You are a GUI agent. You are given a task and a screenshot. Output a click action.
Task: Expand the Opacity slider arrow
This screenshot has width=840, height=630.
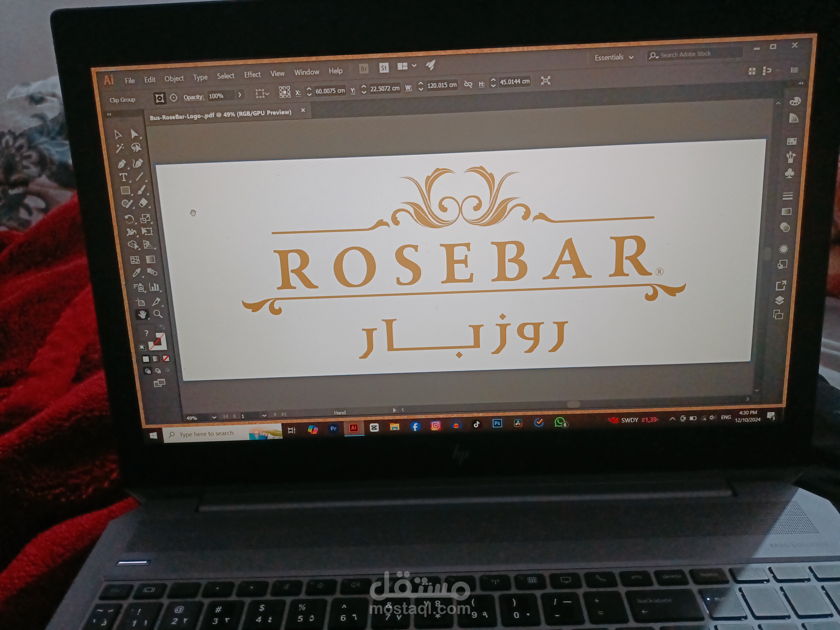coord(240,95)
